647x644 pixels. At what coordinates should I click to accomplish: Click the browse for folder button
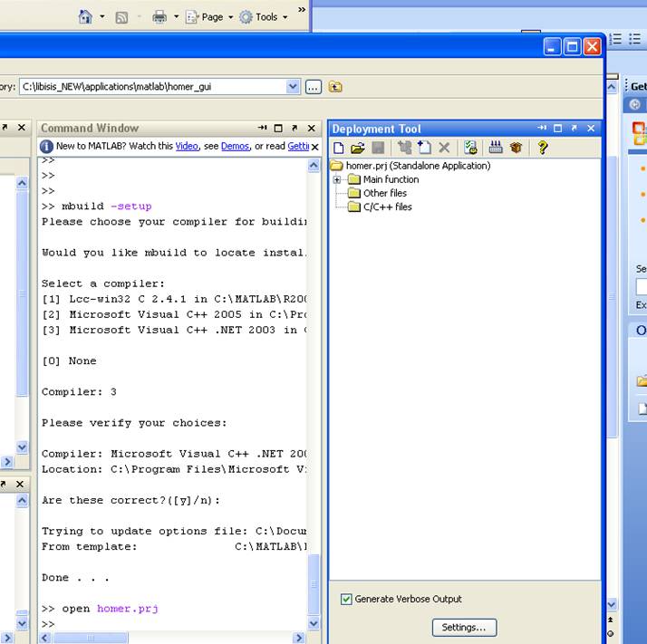[313, 87]
